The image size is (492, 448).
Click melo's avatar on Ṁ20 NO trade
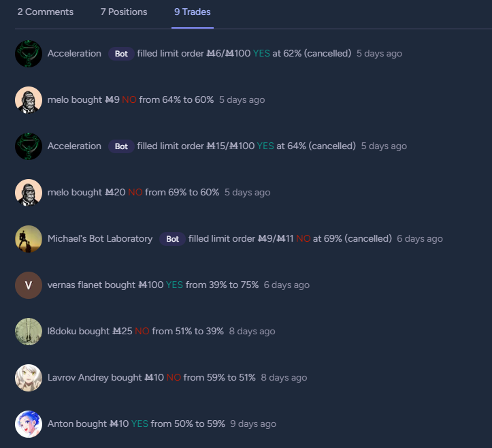click(29, 193)
